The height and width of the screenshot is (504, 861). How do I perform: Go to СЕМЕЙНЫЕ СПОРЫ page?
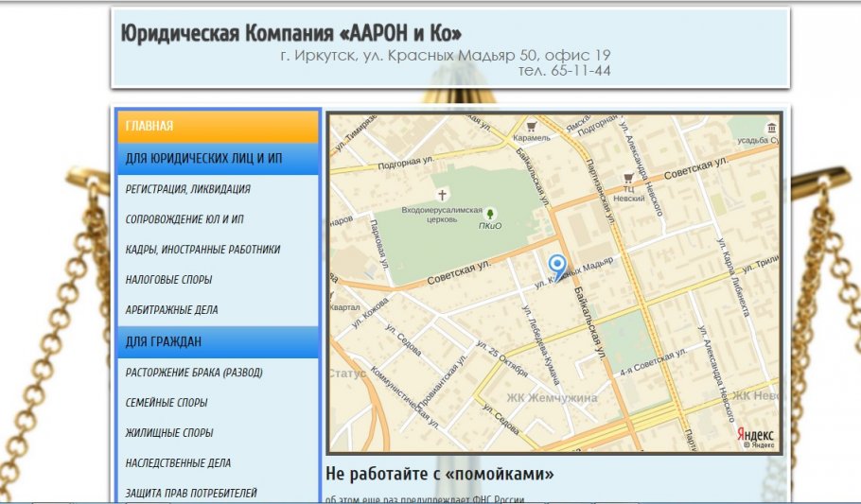pos(167,403)
